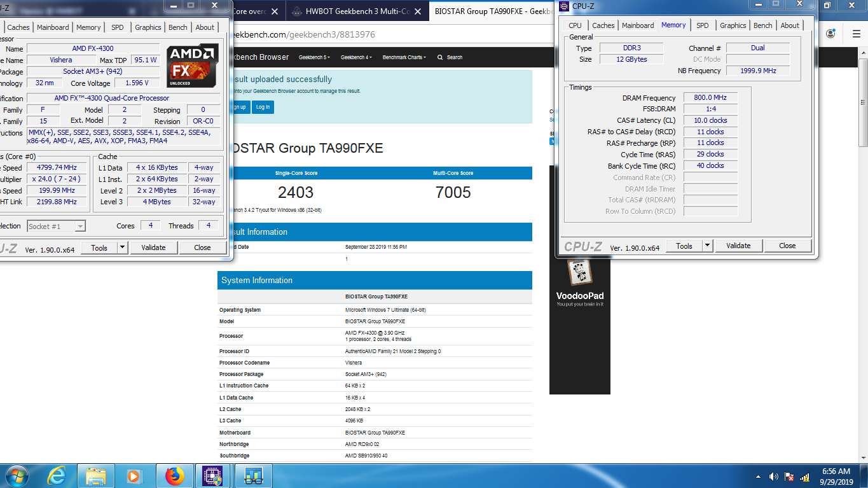Open About tab in left CPU-Z window

(205, 27)
